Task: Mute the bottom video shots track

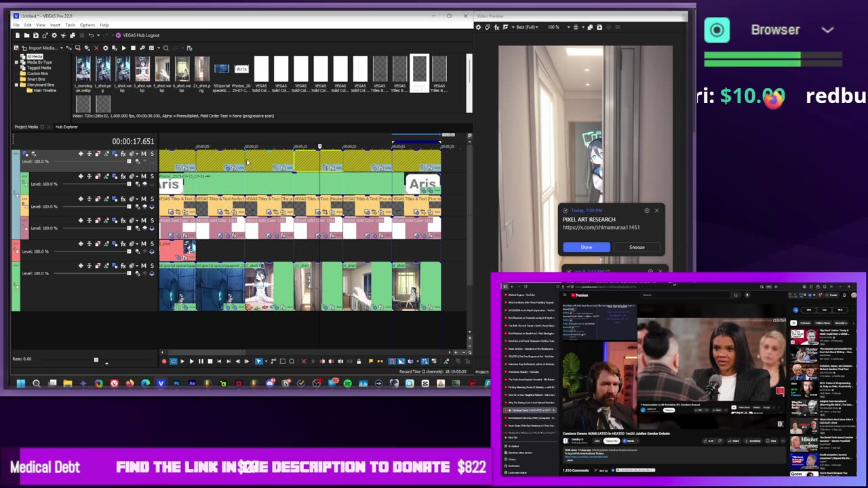Action: [143, 266]
